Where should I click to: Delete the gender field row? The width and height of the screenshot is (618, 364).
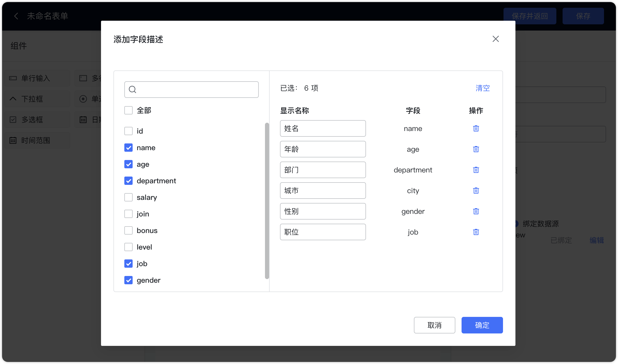point(476,211)
